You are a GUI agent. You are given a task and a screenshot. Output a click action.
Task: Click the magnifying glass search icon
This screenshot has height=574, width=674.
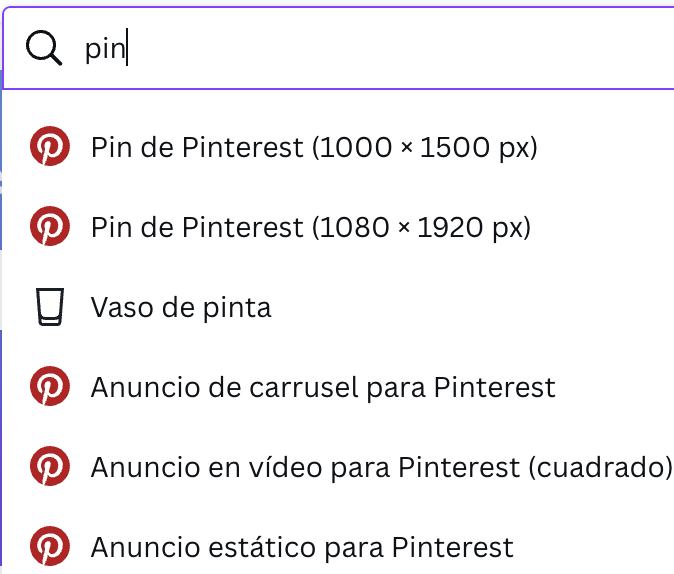44,47
